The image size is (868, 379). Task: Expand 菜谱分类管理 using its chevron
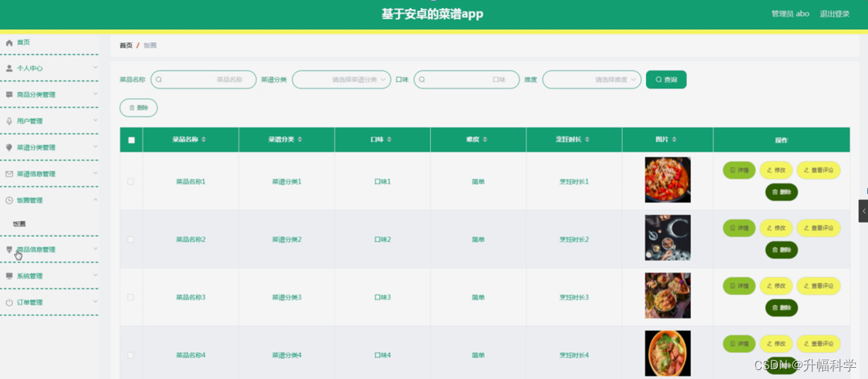(95, 147)
